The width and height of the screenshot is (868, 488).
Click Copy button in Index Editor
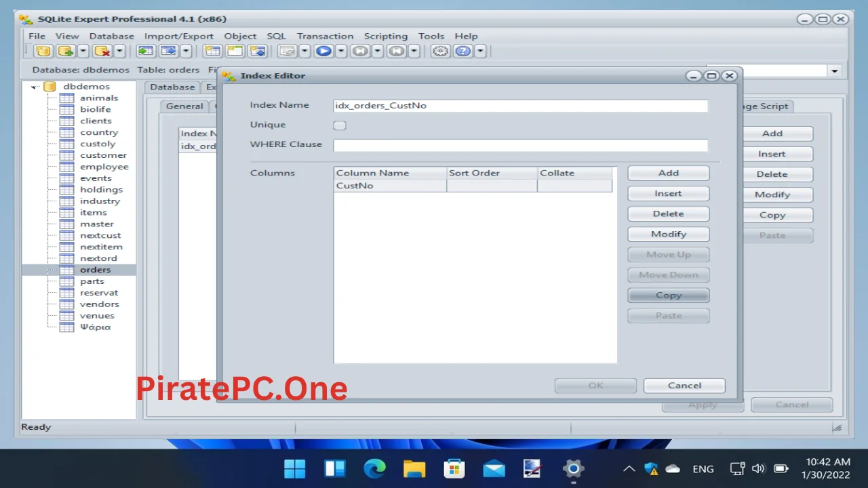pos(669,295)
